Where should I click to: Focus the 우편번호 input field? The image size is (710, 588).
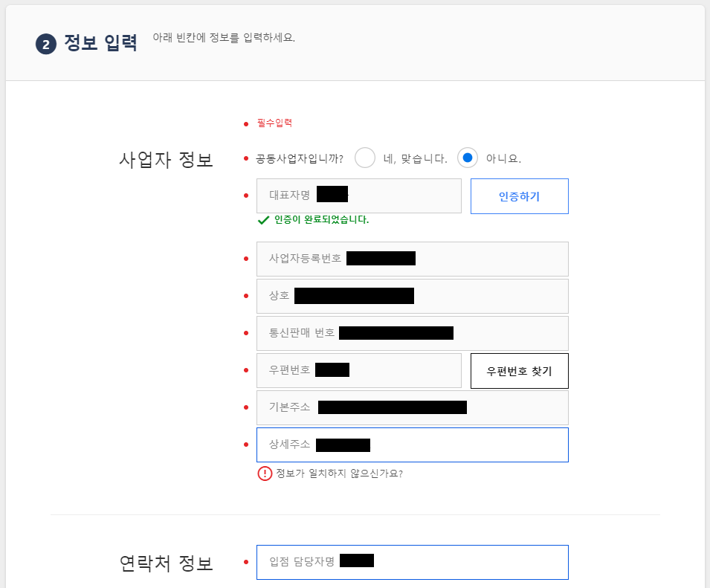coord(358,371)
